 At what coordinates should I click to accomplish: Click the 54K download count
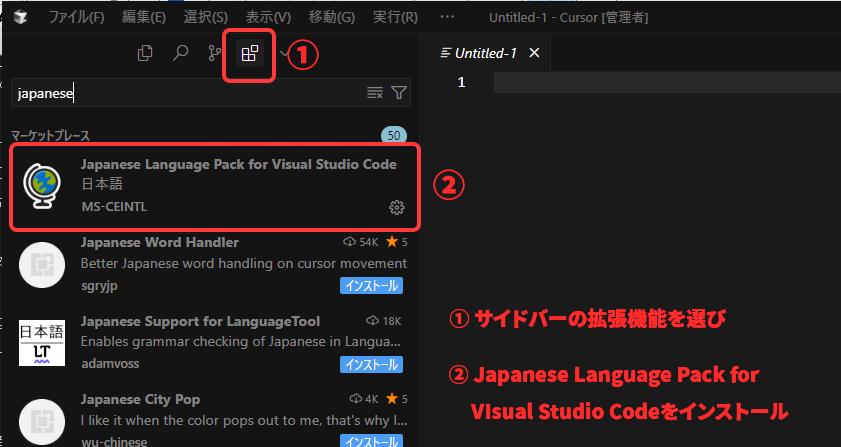coord(361,242)
